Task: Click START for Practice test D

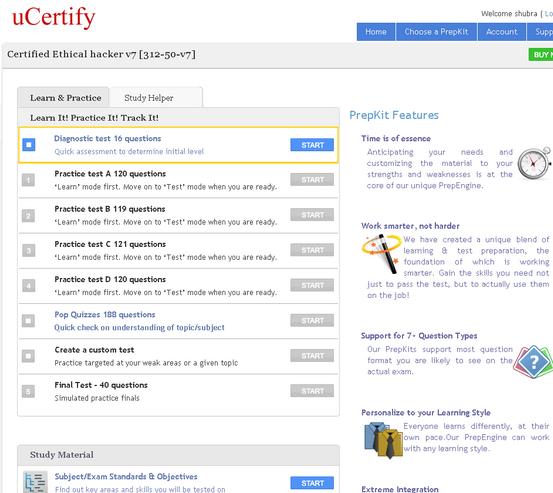Action: pos(312,285)
